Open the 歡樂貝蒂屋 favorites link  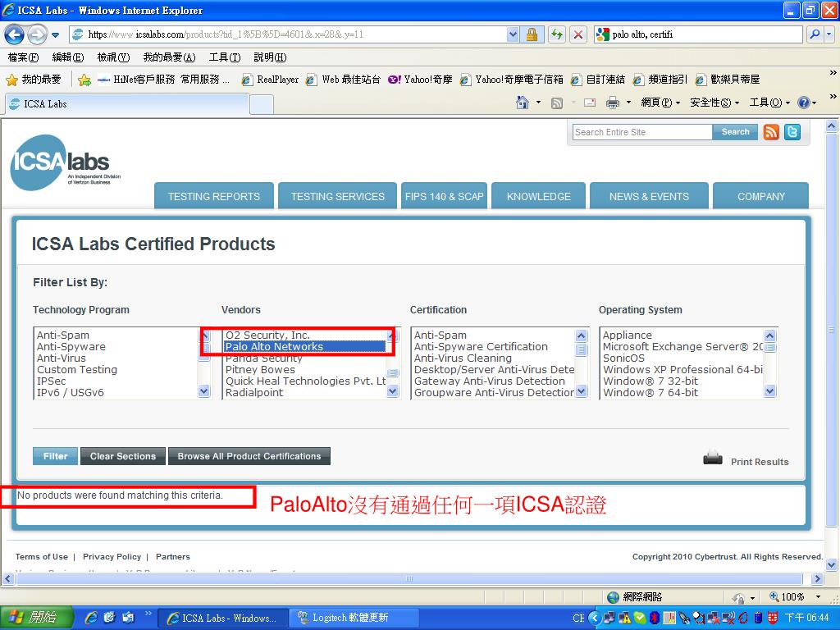point(728,80)
